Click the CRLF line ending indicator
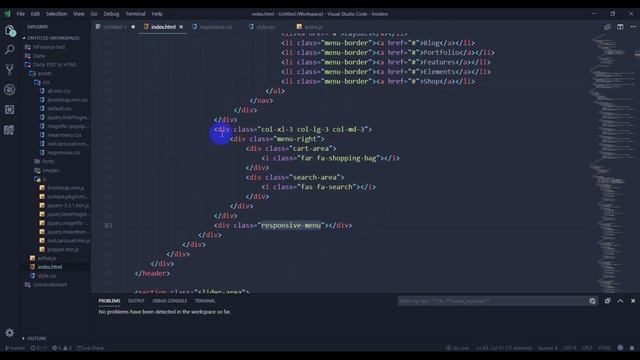Screen dimensions: 640x360 click(587, 348)
